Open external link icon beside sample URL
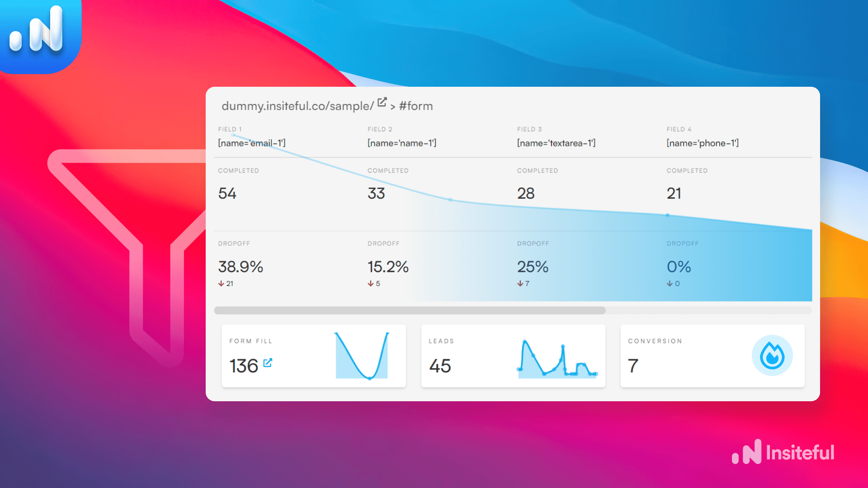This screenshot has width=868, height=488. click(382, 102)
